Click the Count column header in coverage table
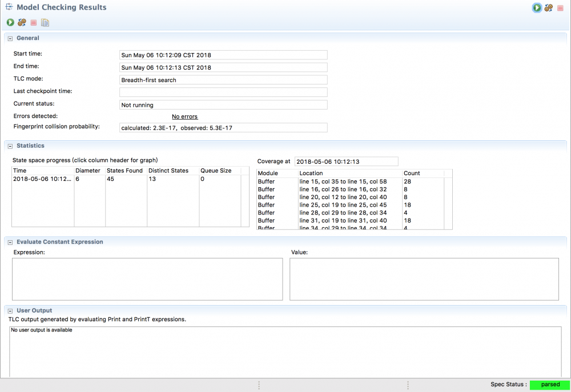The image size is (571, 392). click(423, 173)
